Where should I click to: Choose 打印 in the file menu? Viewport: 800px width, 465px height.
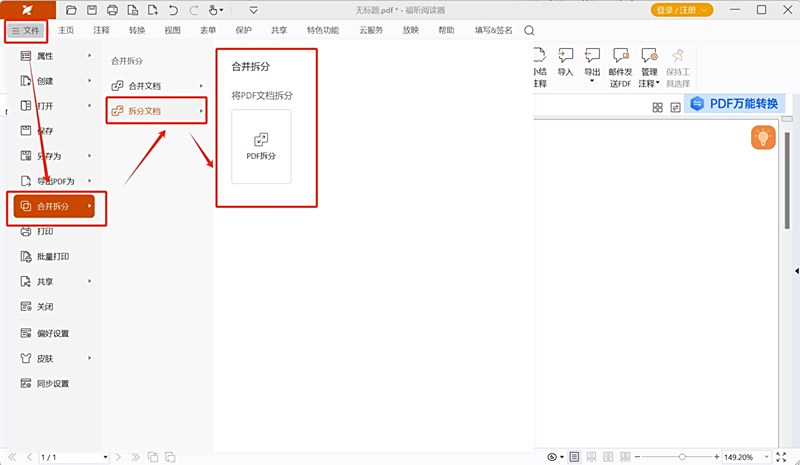point(56,231)
